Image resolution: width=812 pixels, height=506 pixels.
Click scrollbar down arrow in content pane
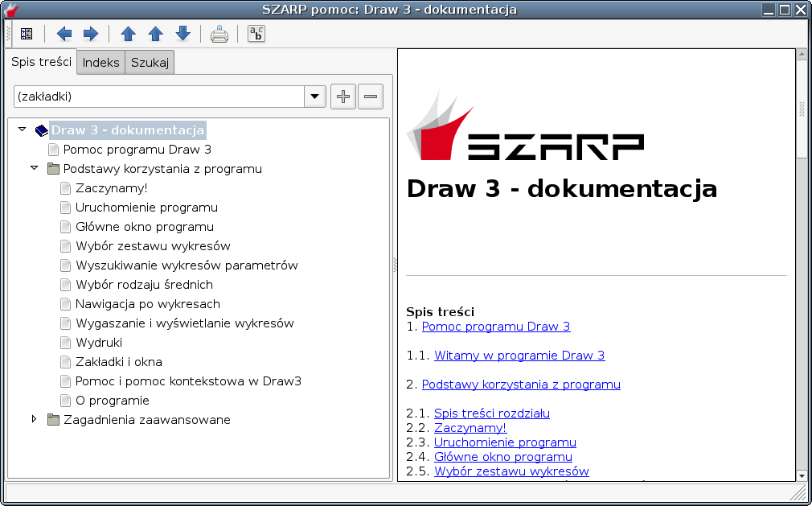pos(802,475)
